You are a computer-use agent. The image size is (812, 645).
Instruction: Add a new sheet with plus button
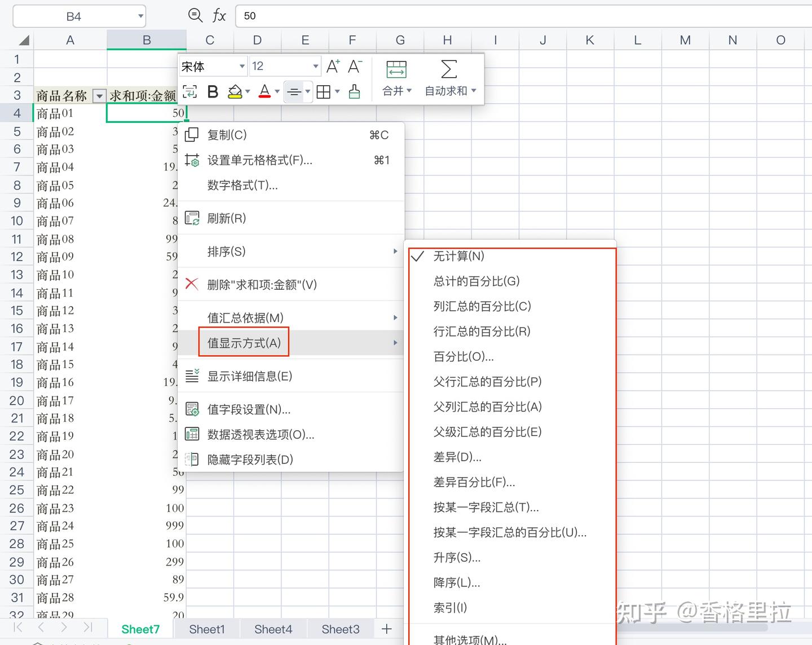pos(387,629)
